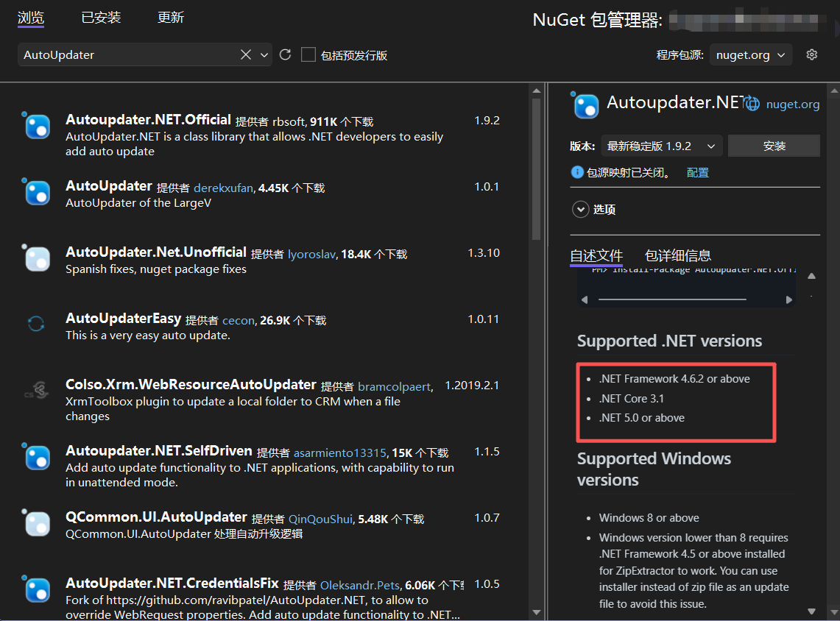Select the Colso.Xrm.WebResourceAutoUpdater package title

coord(191,384)
